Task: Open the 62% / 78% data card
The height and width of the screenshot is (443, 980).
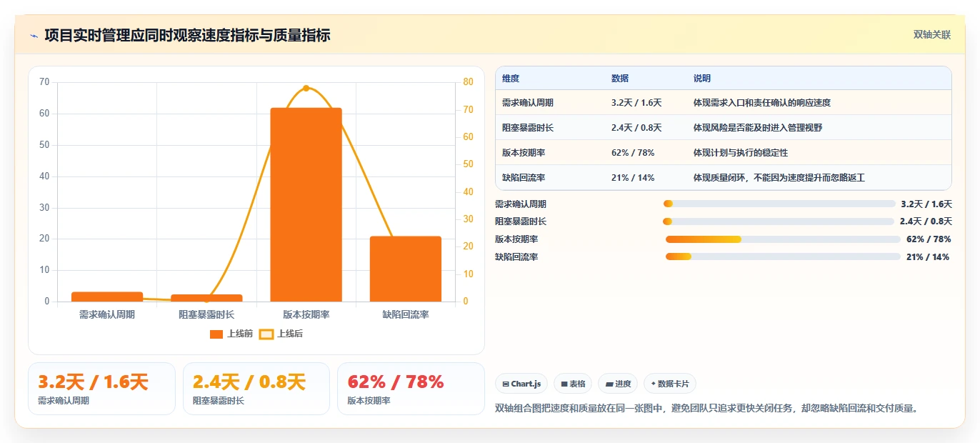Action: tap(411, 389)
